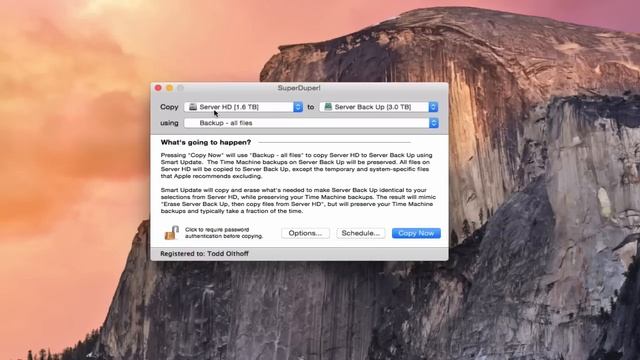The width and height of the screenshot is (640, 360).
Task: Click the 'using' label
Action: pos(169,123)
